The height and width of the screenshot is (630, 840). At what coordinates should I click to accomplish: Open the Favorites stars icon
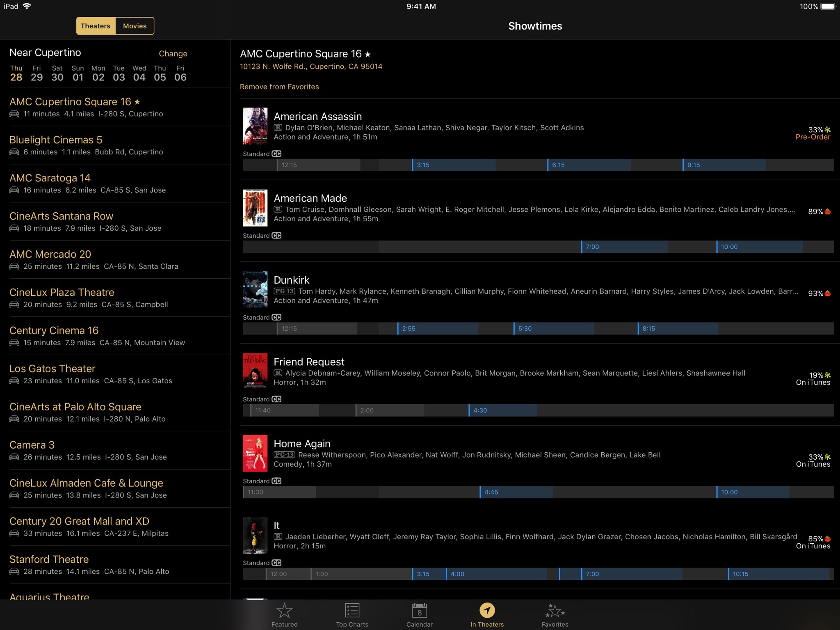(555, 611)
